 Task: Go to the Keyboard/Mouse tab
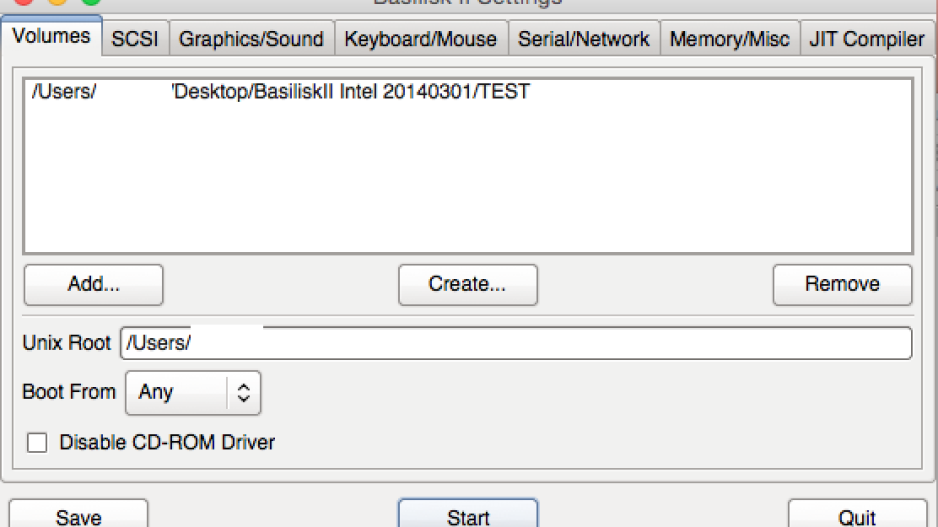tap(421, 39)
